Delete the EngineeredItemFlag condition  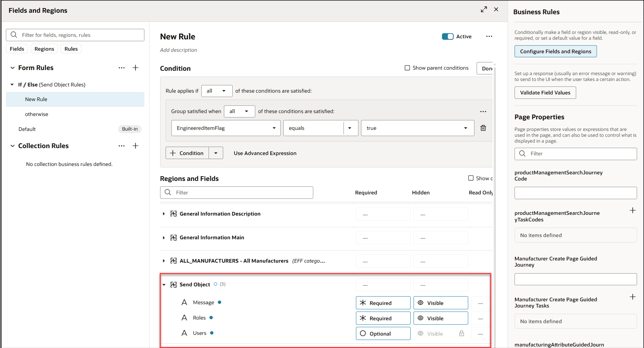pyautogui.click(x=483, y=128)
